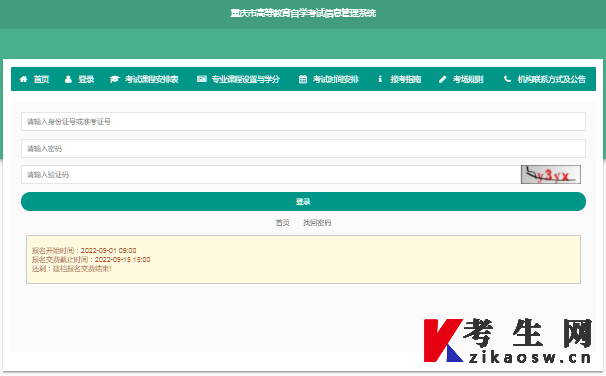The image size is (606, 376).
Task: Refresh the y3yx captcha image
Action: 551,175
